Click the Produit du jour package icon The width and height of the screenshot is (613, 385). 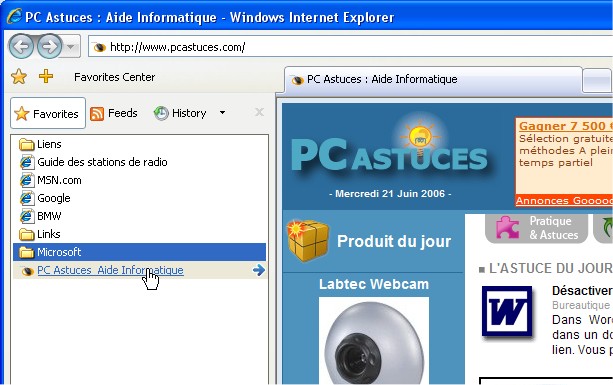point(308,240)
